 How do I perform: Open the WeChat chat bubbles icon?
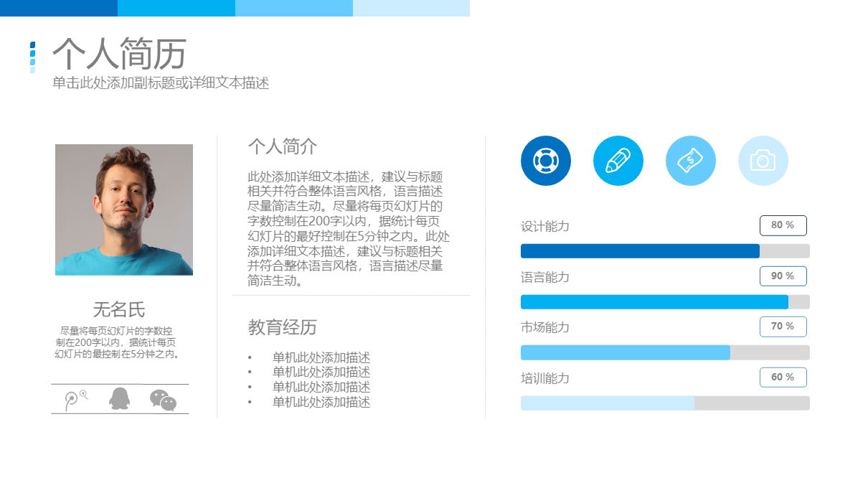(x=163, y=400)
